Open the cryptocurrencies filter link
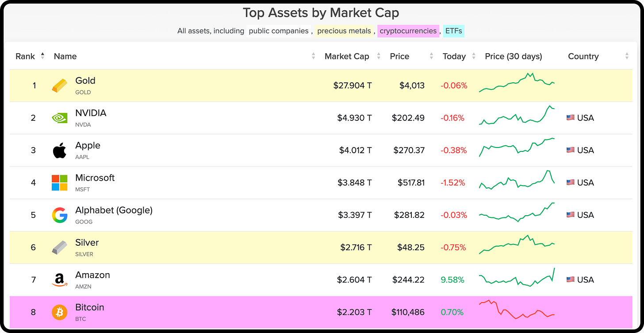The width and height of the screenshot is (644, 333). coord(408,31)
